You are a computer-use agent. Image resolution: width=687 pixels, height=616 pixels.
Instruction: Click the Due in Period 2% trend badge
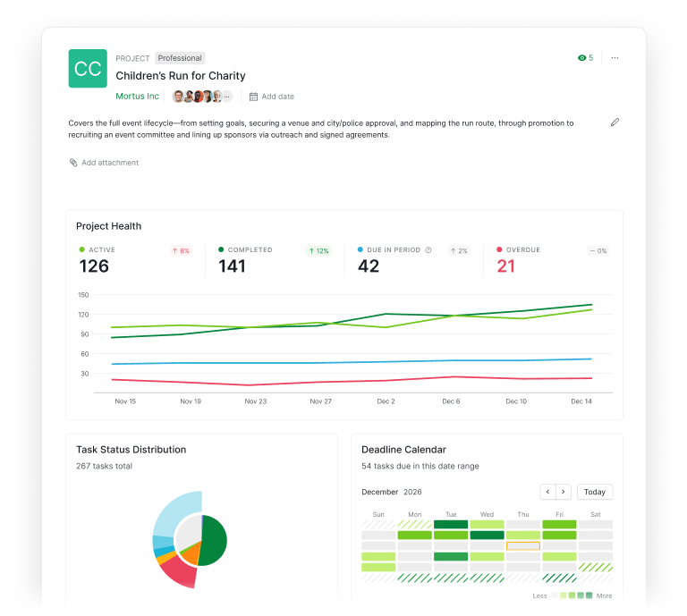[x=459, y=251]
